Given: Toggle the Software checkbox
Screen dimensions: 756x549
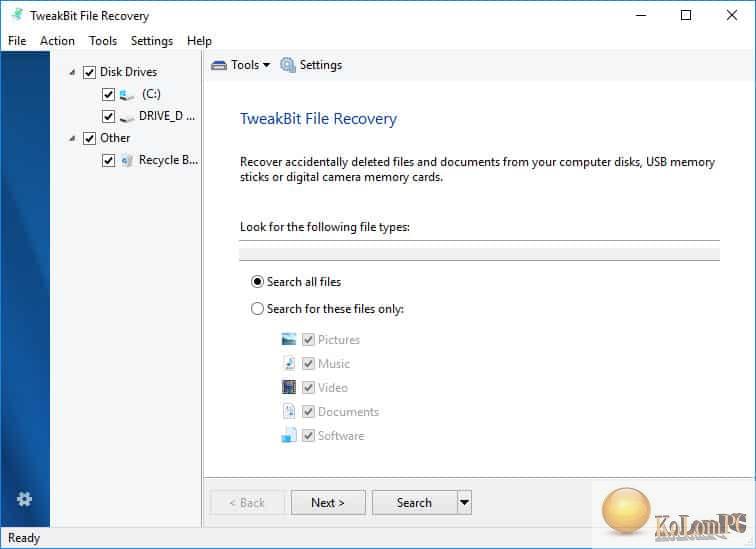Looking at the screenshot, I should [x=309, y=436].
